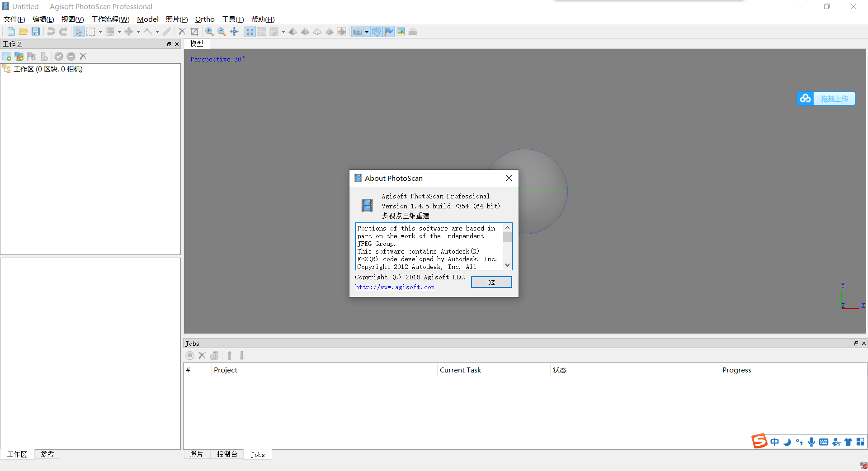
Task: Toggle the Show Shapes button
Action: tap(377, 32)
